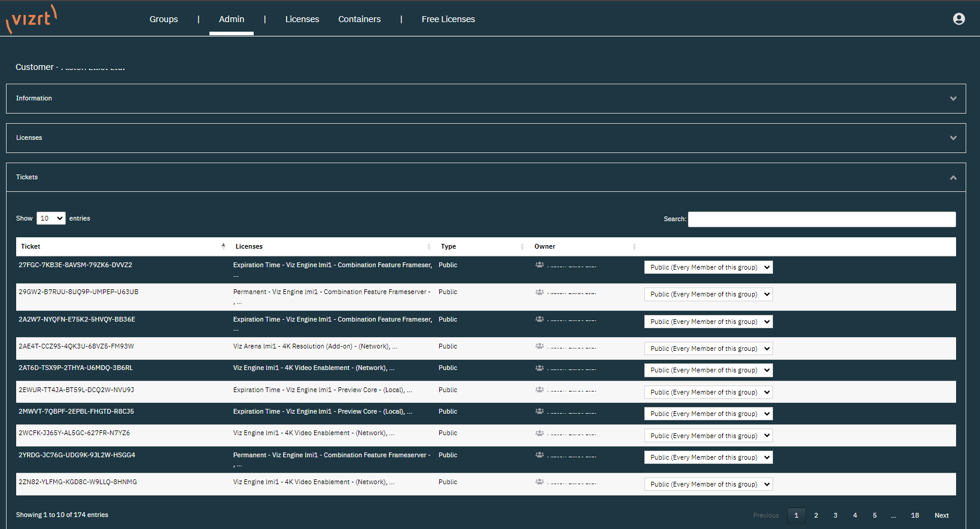
Task: Sort table by Type column
Action: [x=522, y=246]
